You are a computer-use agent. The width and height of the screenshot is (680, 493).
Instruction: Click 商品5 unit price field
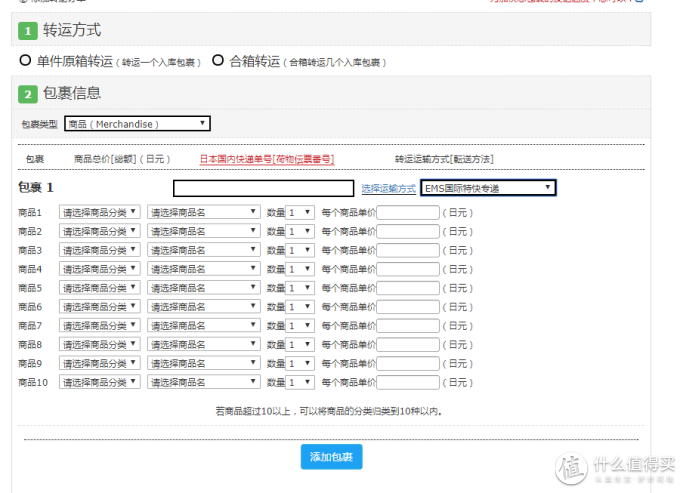click(408, 288)
